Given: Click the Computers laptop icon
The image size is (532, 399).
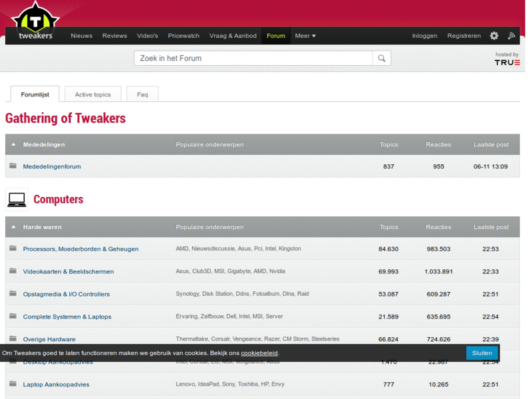Looking at the screenshot, I should (x=17, y=199).
